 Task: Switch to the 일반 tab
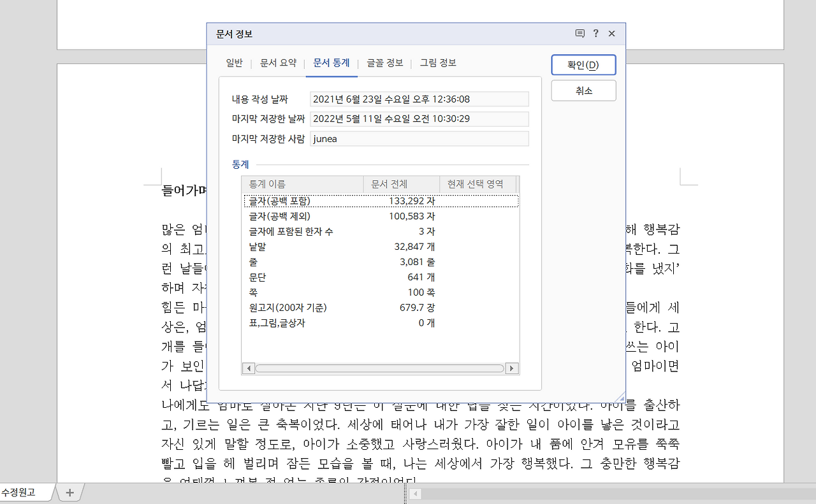[x=234, y=63]
